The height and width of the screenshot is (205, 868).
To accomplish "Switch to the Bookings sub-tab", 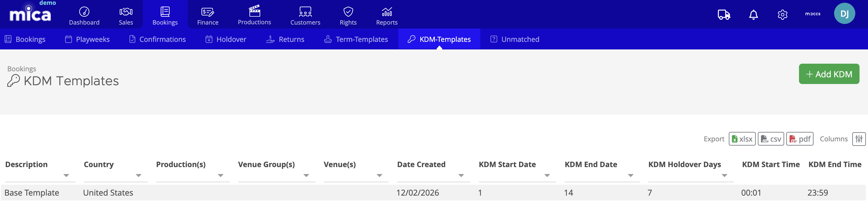I will tap(25, 39).
